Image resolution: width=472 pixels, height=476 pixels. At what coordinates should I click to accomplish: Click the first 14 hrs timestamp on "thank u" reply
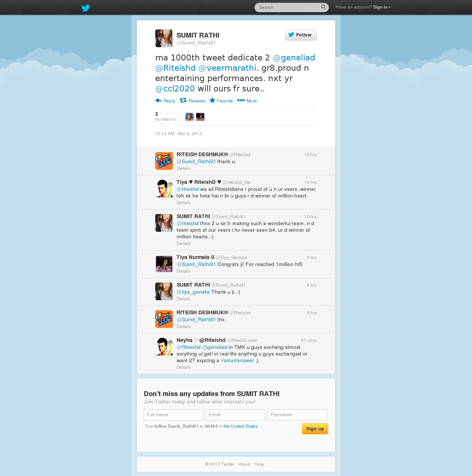[310, 155]
